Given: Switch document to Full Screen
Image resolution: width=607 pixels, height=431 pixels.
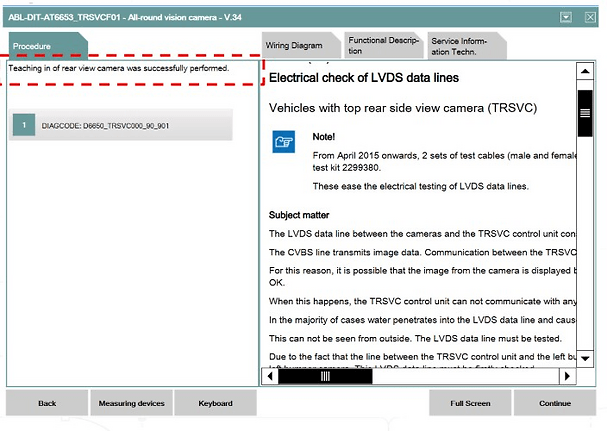Looking at the screenshot, I should [x=470, y=403].
